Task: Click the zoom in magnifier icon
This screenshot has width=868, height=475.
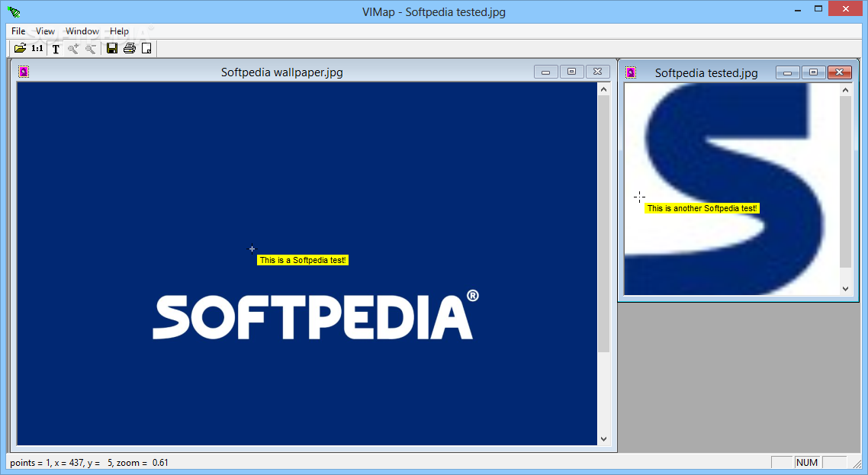Action: (x=72, y=49)
